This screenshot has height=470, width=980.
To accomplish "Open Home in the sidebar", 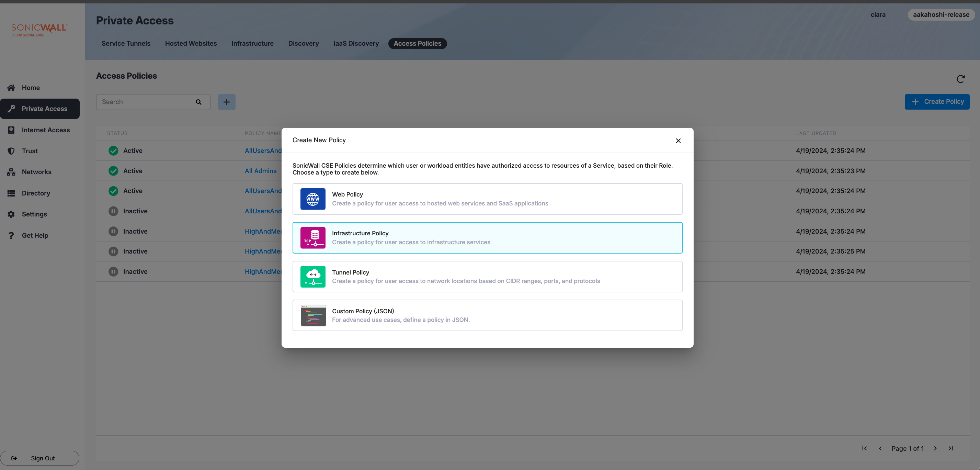I will point(31,88).
